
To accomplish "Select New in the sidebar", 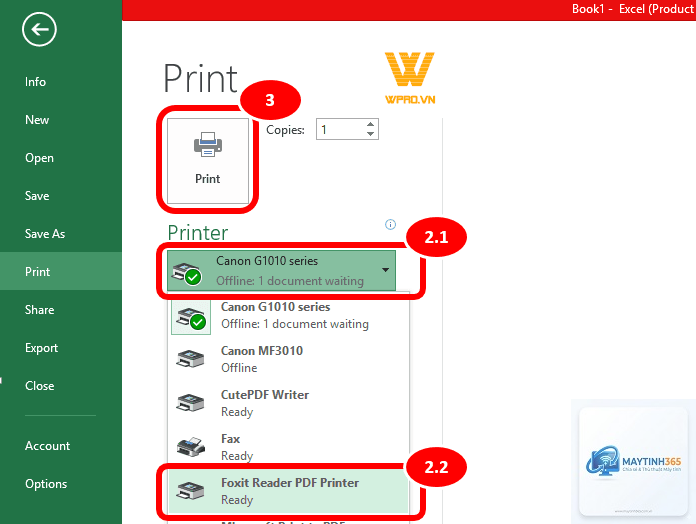I will tap(37, 120).
